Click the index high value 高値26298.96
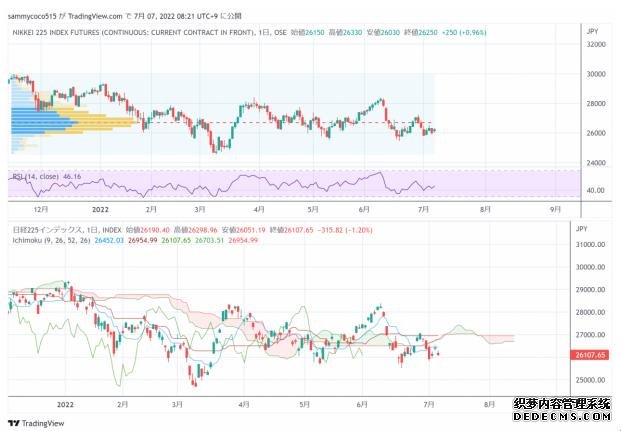Viewport: 622px width, 431px height. 196,230
